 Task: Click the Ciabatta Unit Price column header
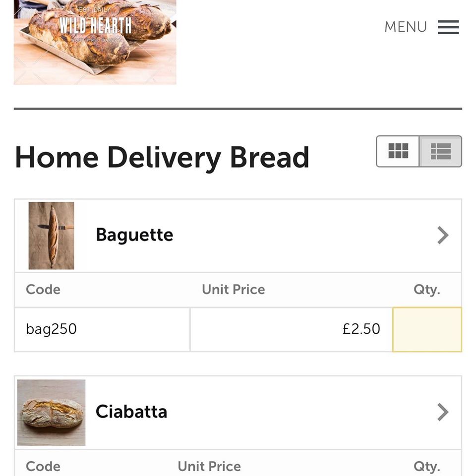pos(209,466)
